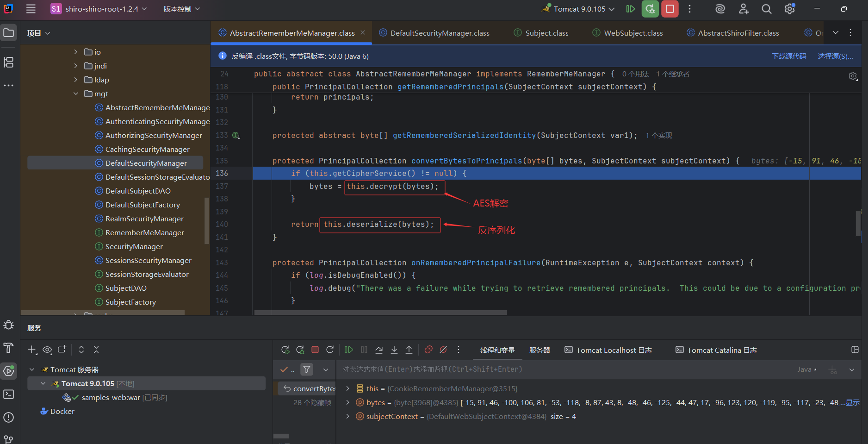Click Step Into debugger button

394,350
